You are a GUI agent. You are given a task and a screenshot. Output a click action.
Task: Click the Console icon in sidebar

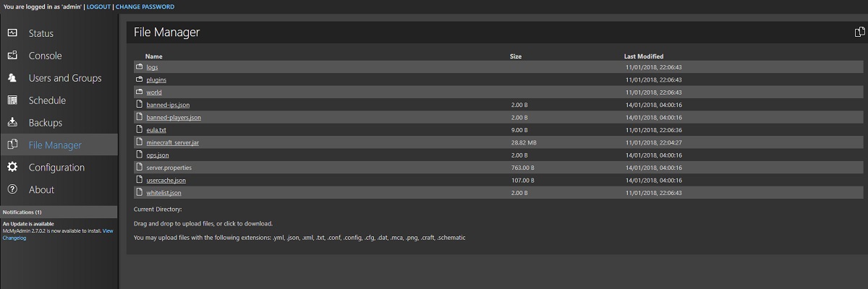pyautogui.click(x=12, y=56)
